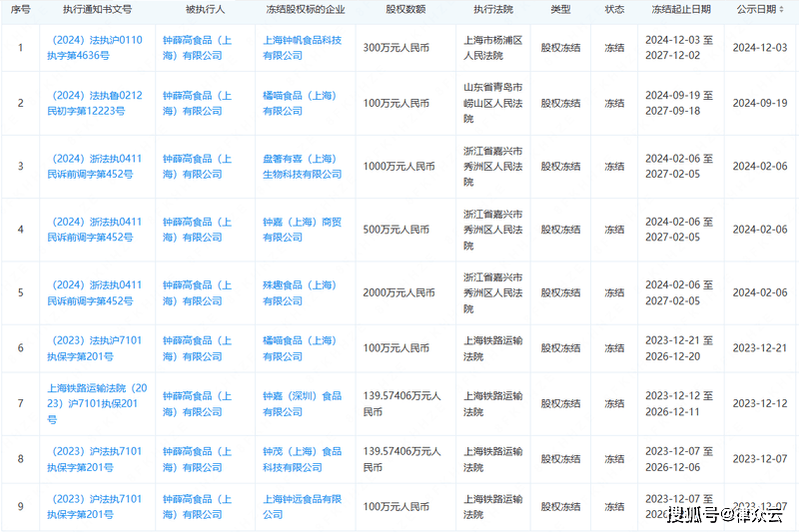Viewport: 799px width, 532px height.
Task: Select freeze period 2024-12-03 至 2027-12-02
Action: pyautogui.click(x=679, y=48)
